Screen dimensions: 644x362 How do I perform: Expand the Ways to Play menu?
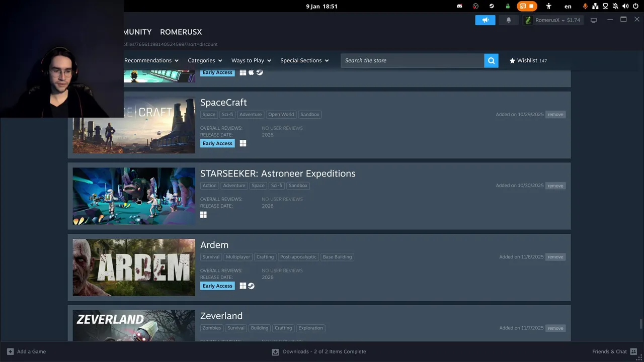tap(251, 60)
